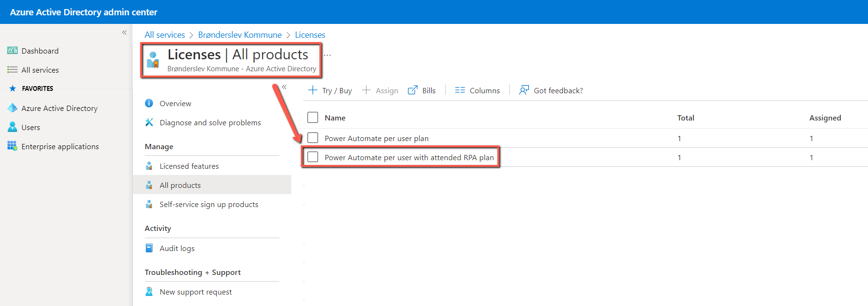Collapse the left navigation sidebar with the chevron

(x=124, y=33)
